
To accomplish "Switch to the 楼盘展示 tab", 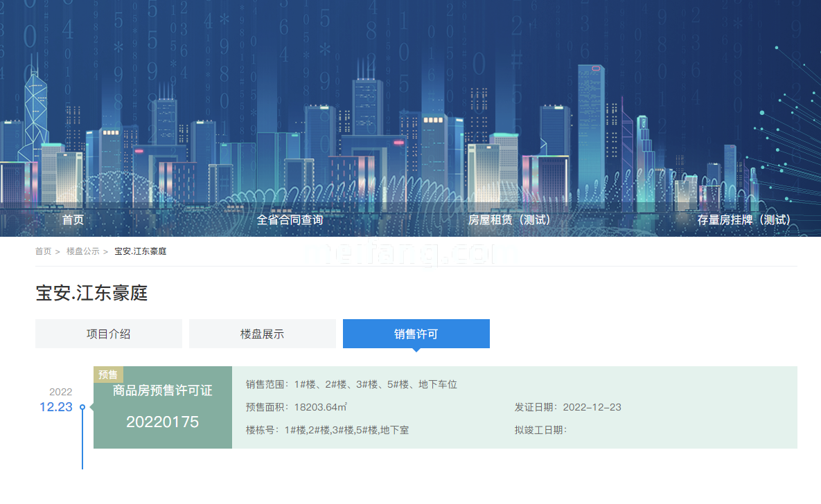I will tap(262, 334).
